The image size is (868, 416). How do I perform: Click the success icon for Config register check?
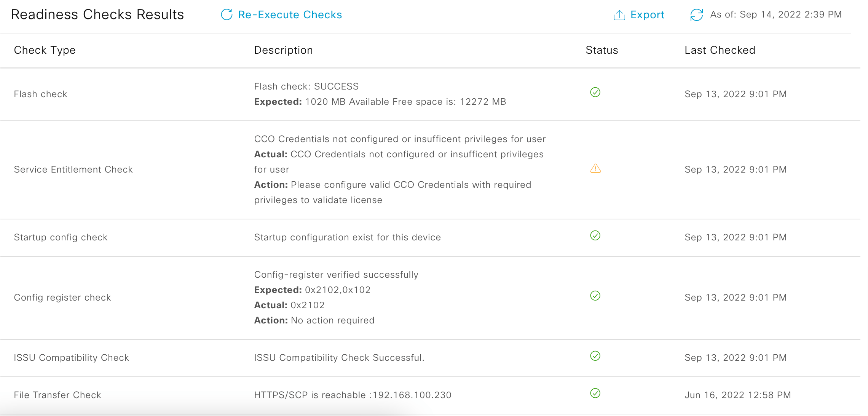[595, 296]
